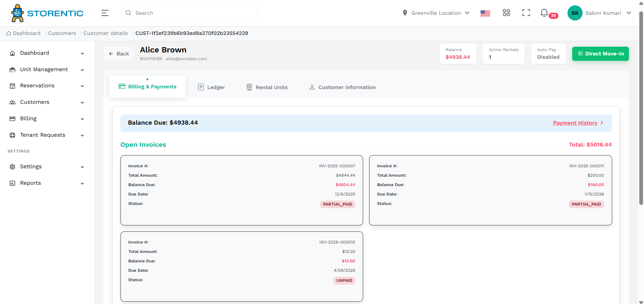This screenshot has height=304, width=644.
Task: Click the Direct Move-In button
Action: [600, 54]
